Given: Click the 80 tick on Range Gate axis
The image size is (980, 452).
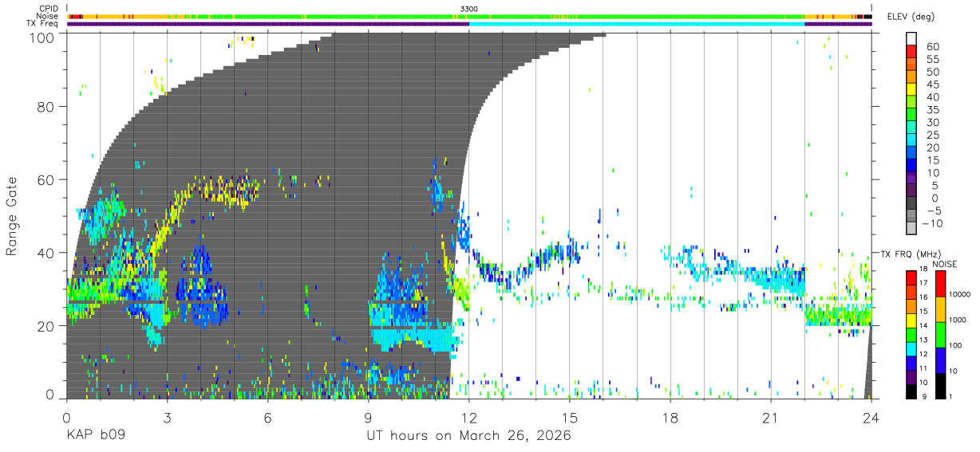Looking at the screenshot, I should (47, 107).
